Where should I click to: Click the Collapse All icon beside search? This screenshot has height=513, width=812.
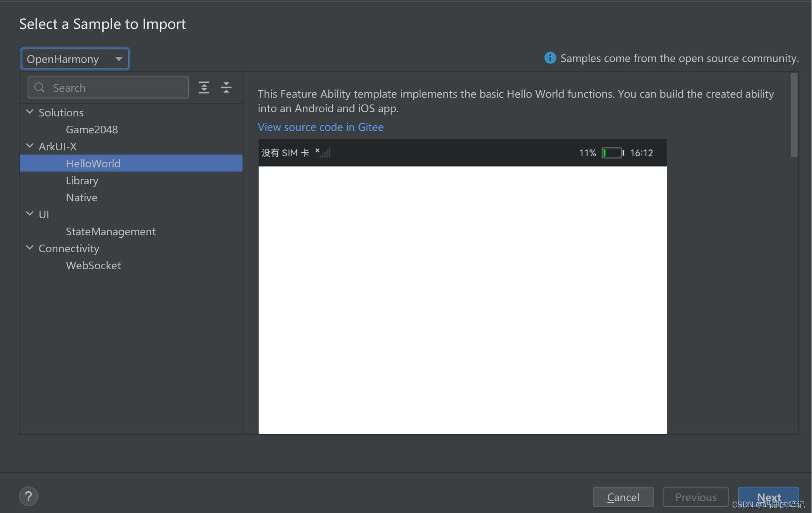pyautogui.click(x=226, y=87)
